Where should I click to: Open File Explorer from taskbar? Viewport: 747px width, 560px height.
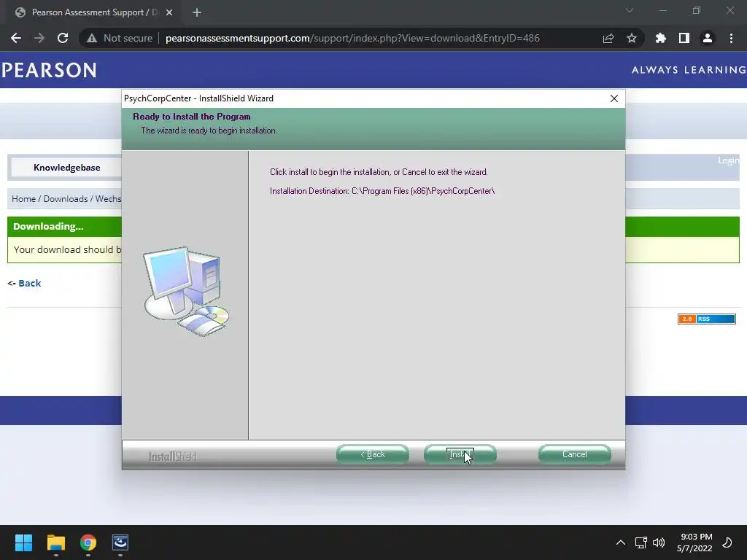pos(55,542)
